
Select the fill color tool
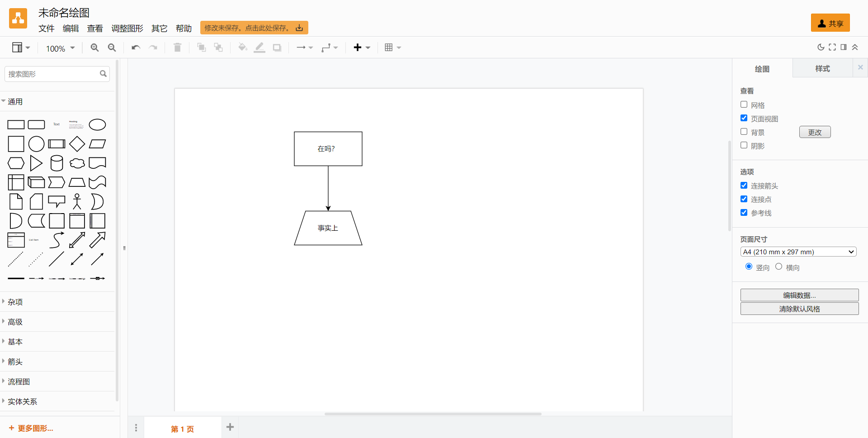click(x=243, y=47)
